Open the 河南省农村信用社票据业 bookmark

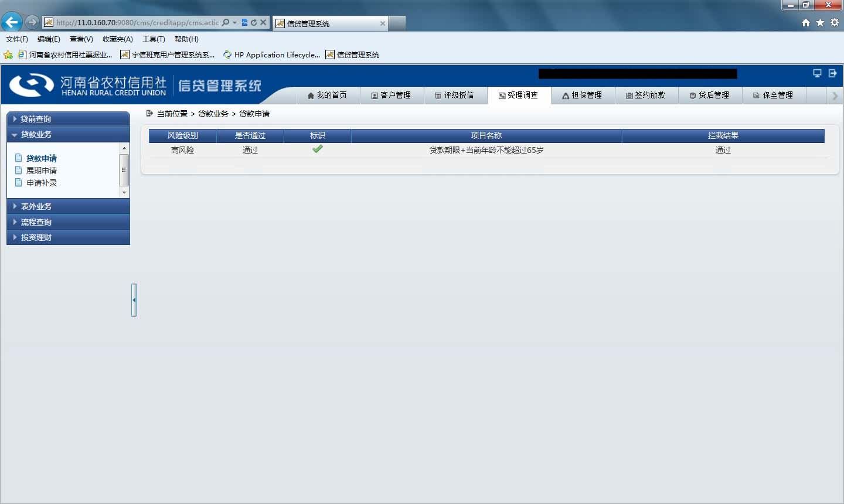[x=65, y=55]
